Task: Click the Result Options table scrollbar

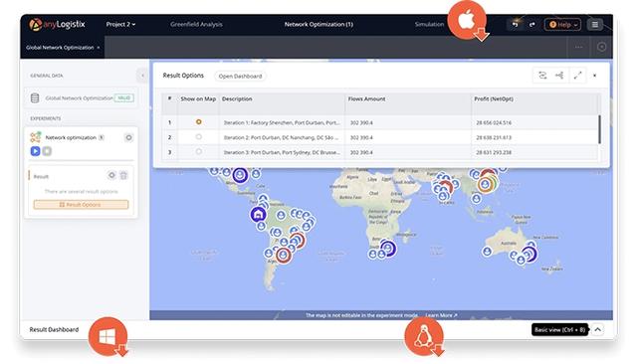Action: pyautogui.click(x=599, y=129)
